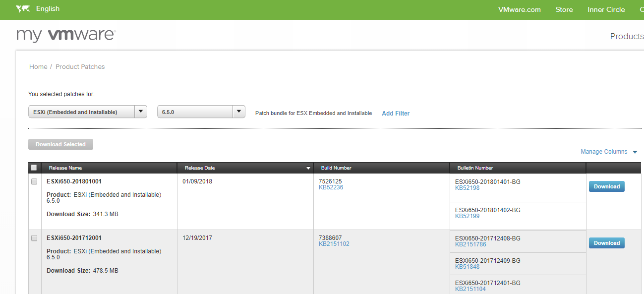This screenshot has height=294, width=644.
Task: Click bulletin ESXi650-201712401-BG text
Action: (488, 283)
